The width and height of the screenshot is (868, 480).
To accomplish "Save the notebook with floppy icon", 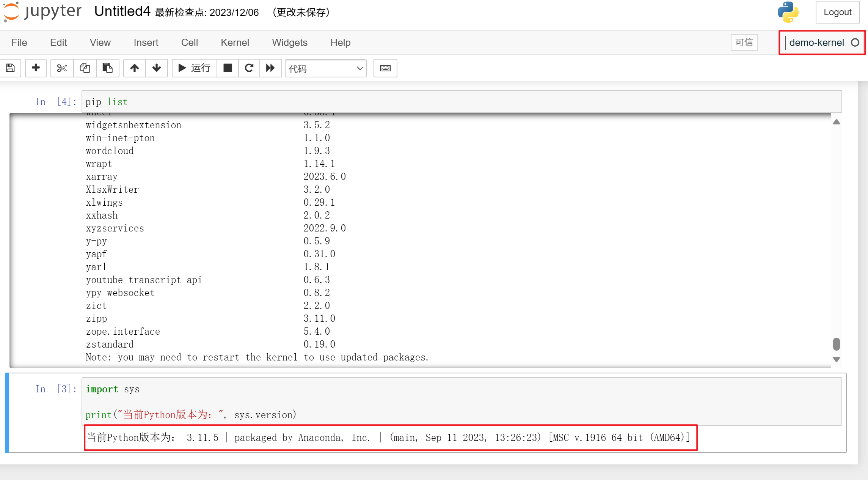I will (x=10, y=68).
